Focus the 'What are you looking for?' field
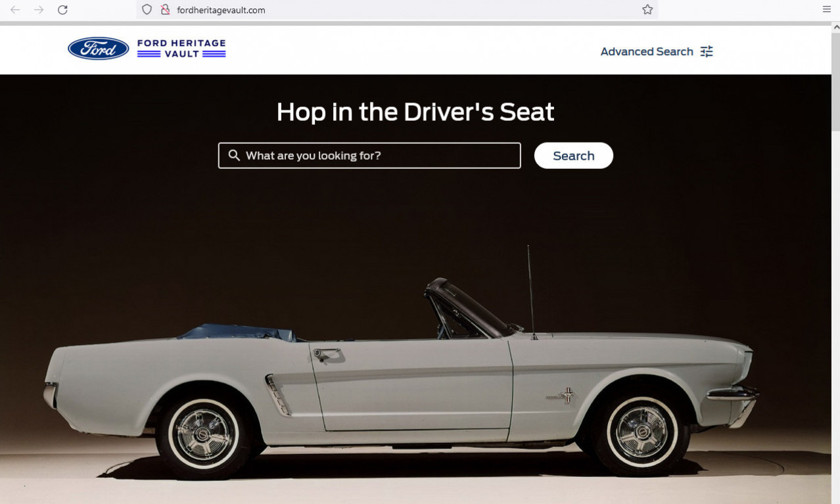 369,156
